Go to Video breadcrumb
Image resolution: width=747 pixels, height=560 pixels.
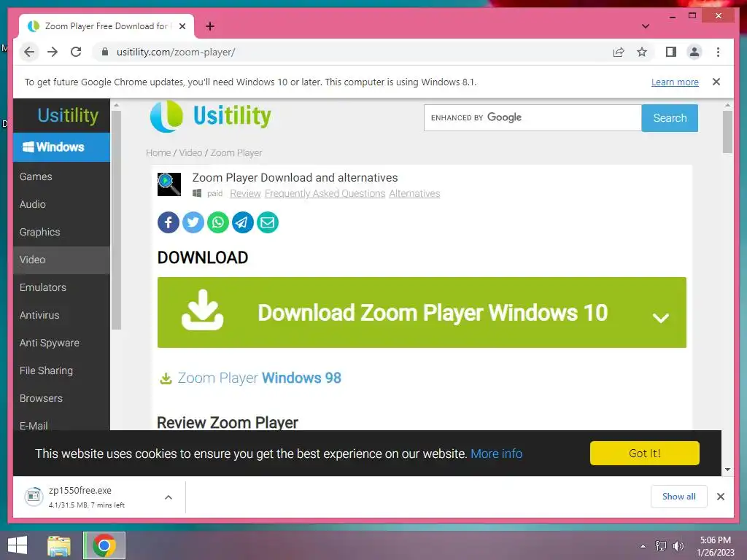coord(190,153)
